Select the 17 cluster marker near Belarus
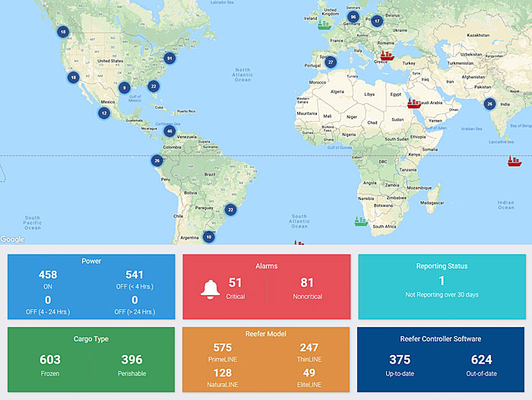 (x=377, y=21)
